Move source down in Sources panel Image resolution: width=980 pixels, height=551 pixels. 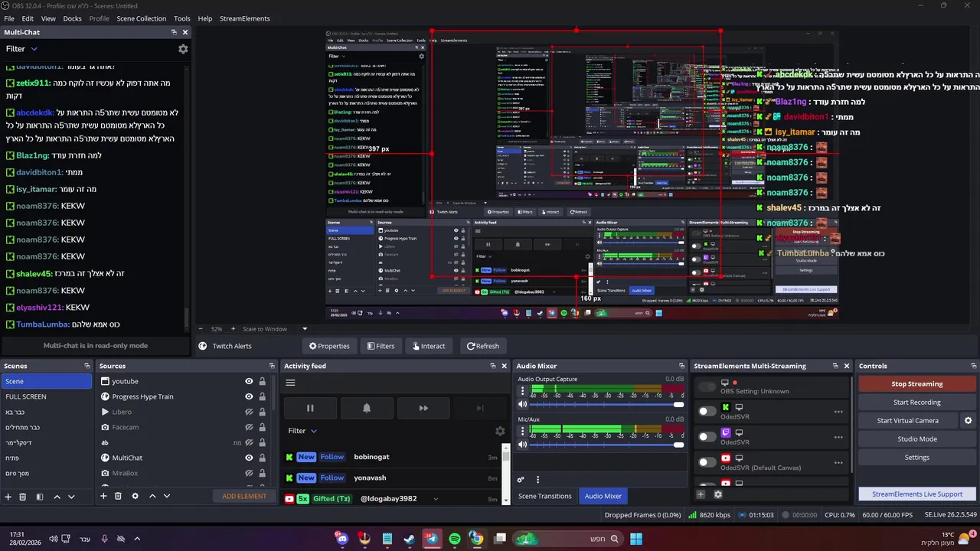167,496
